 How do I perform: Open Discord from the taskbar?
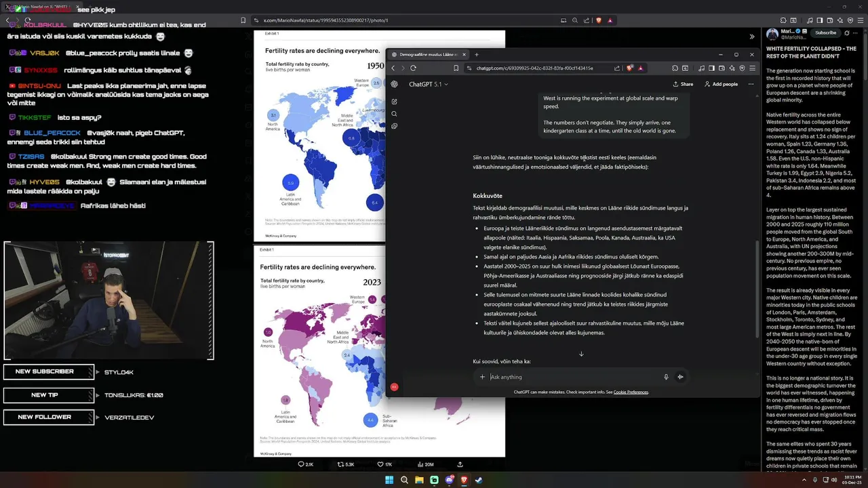[449, 481]
